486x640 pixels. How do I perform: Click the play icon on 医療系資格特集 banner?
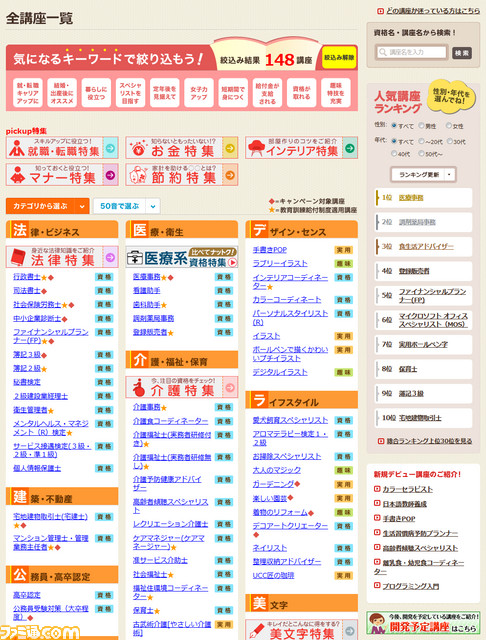click(x=233, y=262)
